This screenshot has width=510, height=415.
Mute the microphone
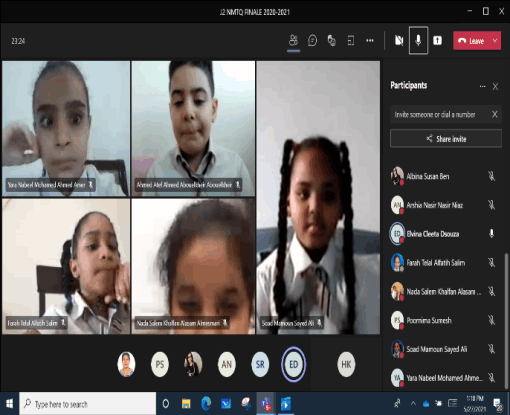(x=418, y=41)
